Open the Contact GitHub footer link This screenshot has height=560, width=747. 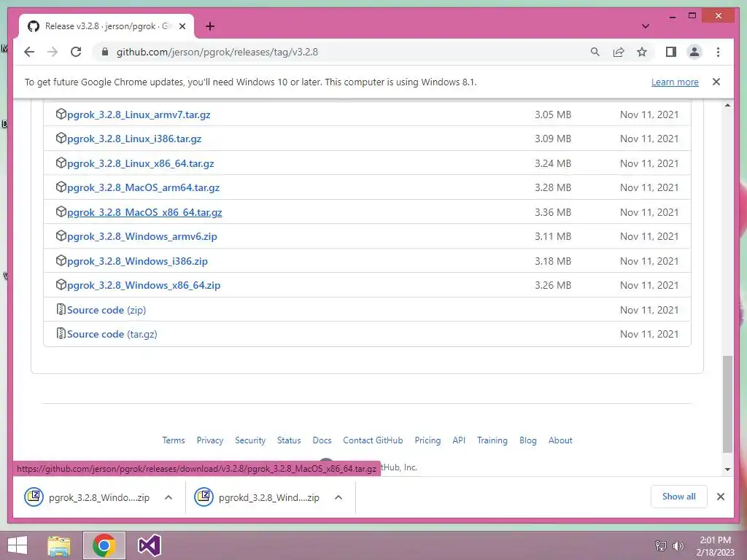coord(373,440)
